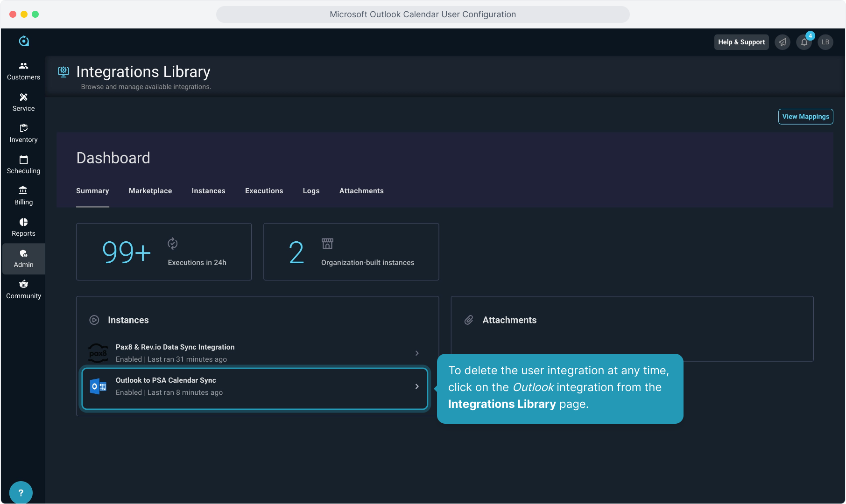The width and height of the screenshot is (846, 504).
Task: Click the paper plane send icon
Action: [x=783, y=42]
